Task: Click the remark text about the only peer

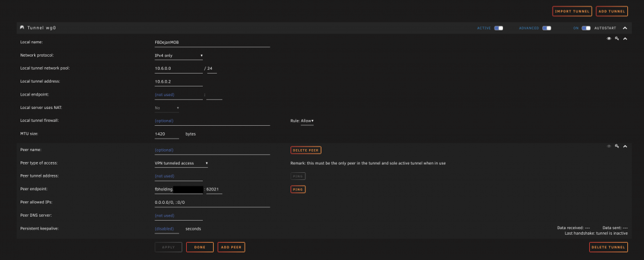Action: pyautogui.click(x=368, y=163)
